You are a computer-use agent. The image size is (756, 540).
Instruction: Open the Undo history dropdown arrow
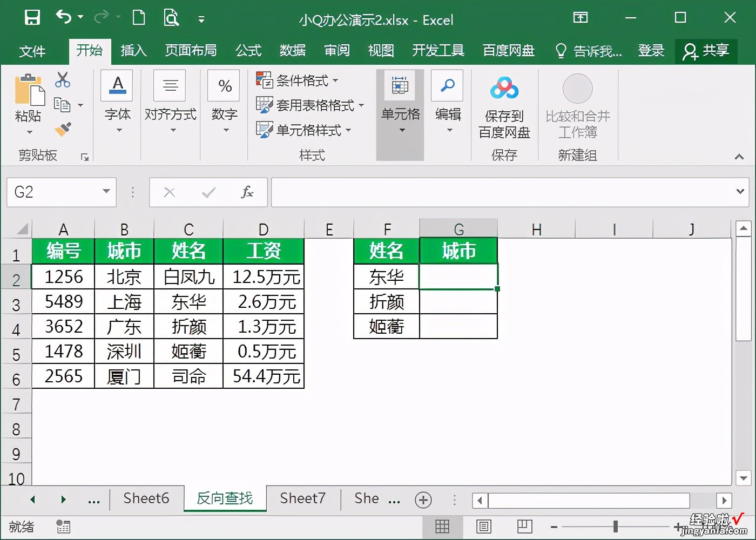point(80,17)
